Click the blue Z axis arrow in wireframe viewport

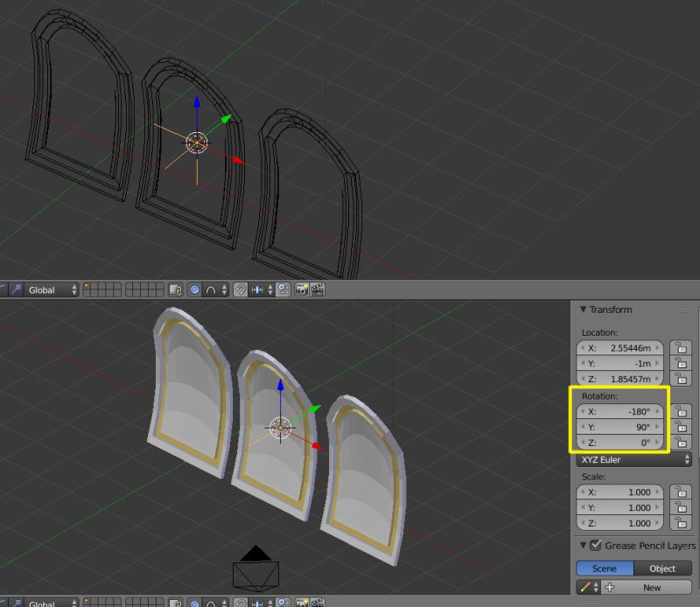(197, 103)
